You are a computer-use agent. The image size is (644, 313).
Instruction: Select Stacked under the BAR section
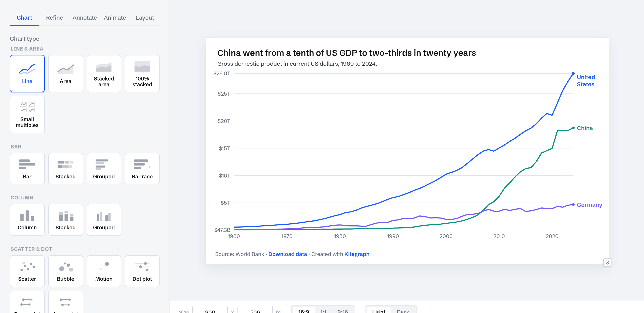[x=66, y=169]
